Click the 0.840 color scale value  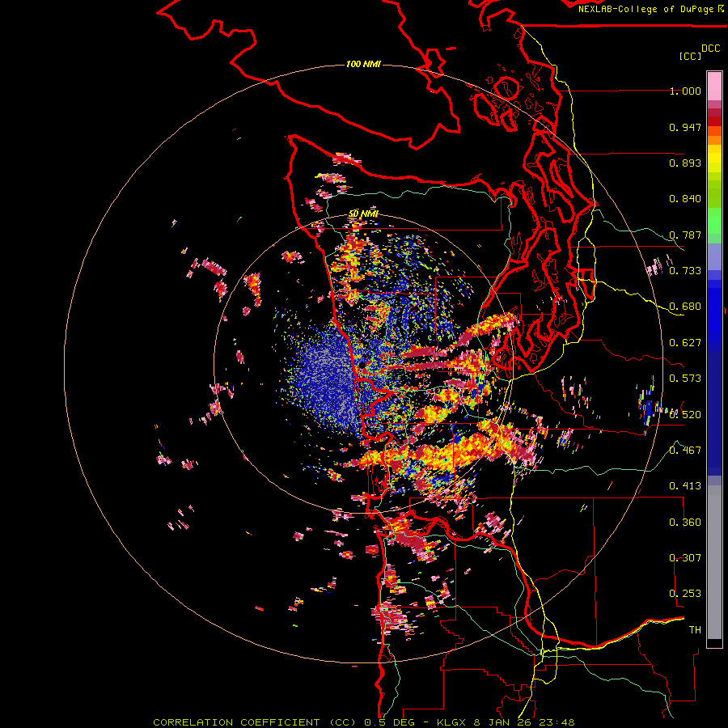(685, 199)
